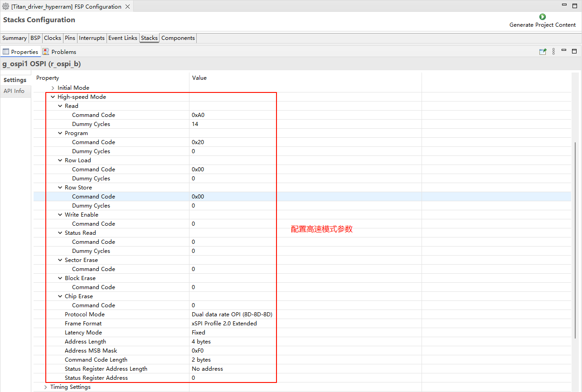Edit the Read Dummy Cycles value 14

point(195,124)
